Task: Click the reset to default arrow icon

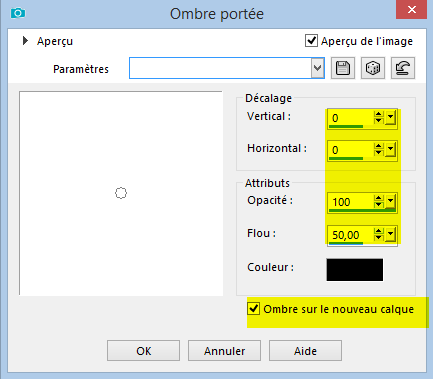Action: [403, 68]
